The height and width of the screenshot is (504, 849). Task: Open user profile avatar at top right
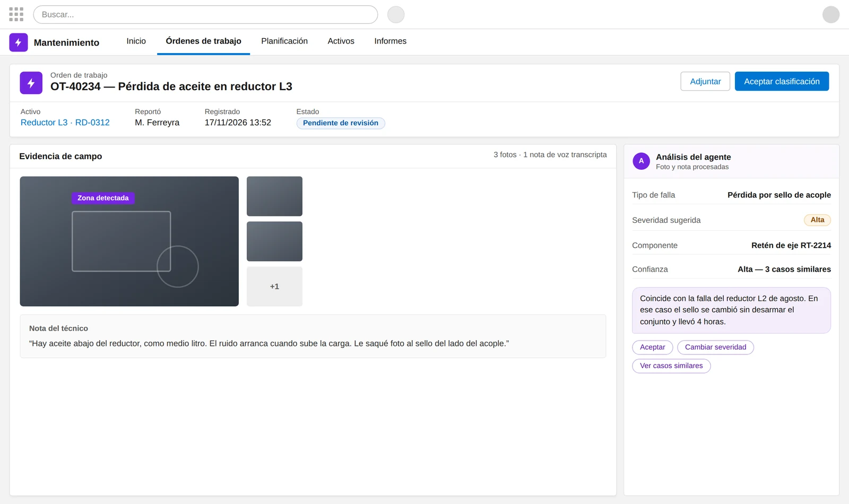coord(831,14)
